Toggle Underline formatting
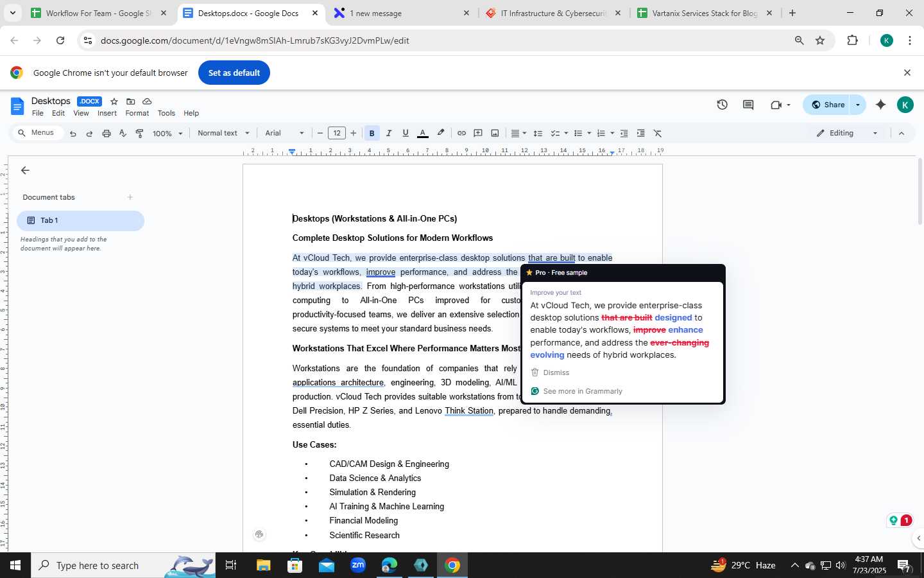The width and height of the screenshot is (924, 578). [x=406, y=134]
